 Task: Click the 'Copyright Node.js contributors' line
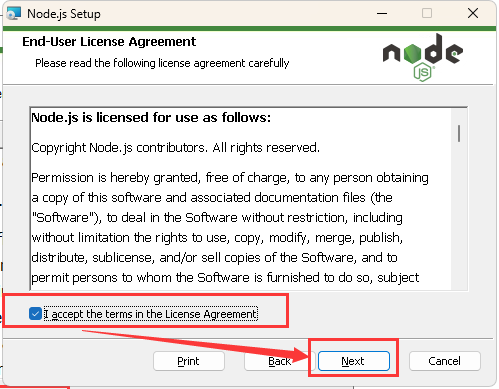pyautogui.click(x=175, y=148)
